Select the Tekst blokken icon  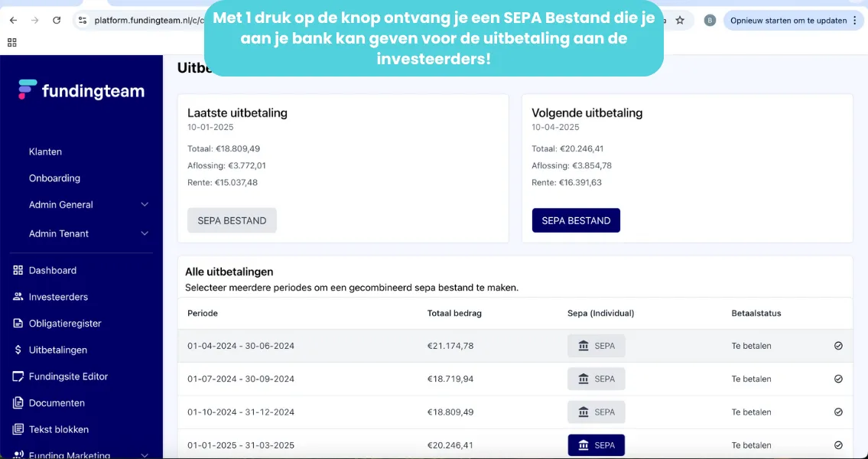18,429
